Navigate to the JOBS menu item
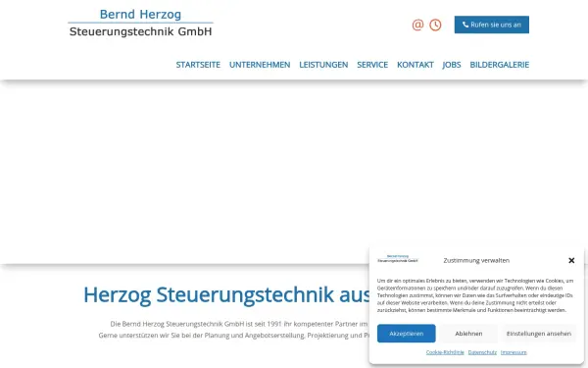Image resolution: width=588 pixels, height=368 pixels. point(452,65)
